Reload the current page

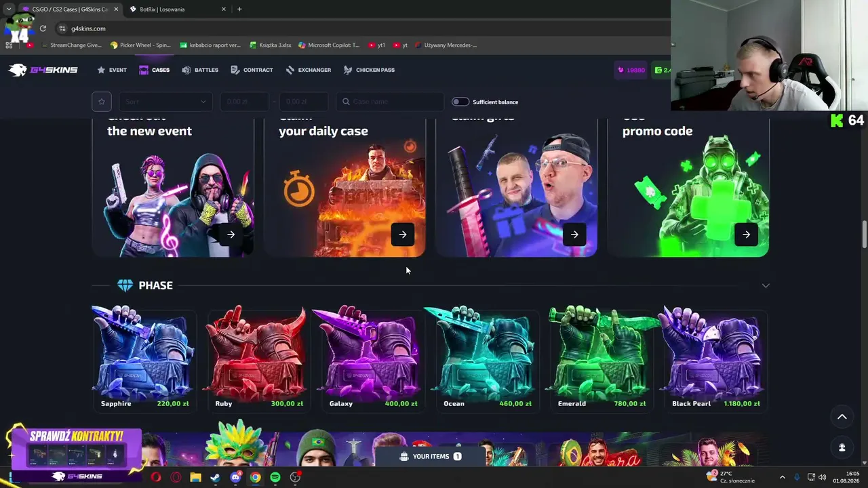point(43,28)
